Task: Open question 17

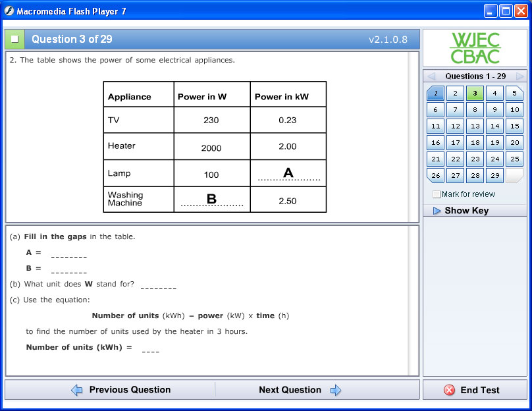Action: (456, 142)
